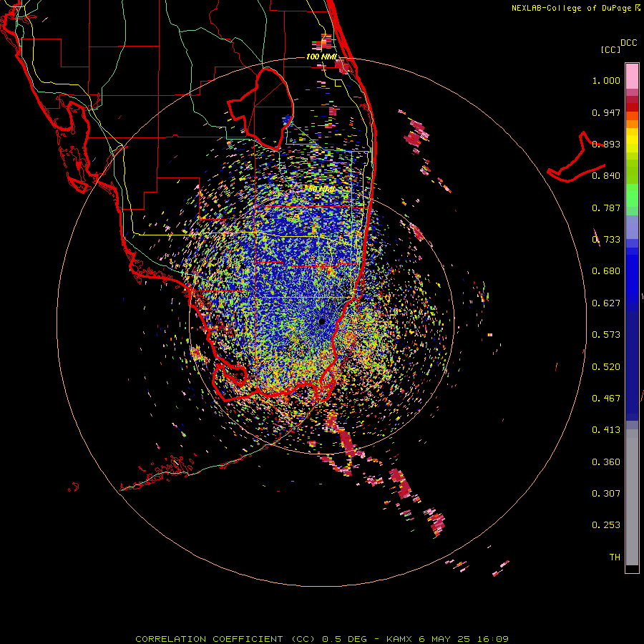
Task: Click the TH threshold label
Action: pos(615,557)
